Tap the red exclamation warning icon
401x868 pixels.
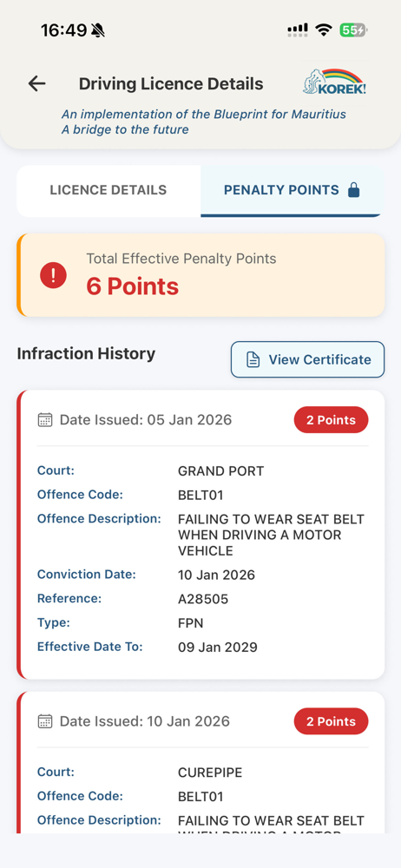(x=53, y=275)
